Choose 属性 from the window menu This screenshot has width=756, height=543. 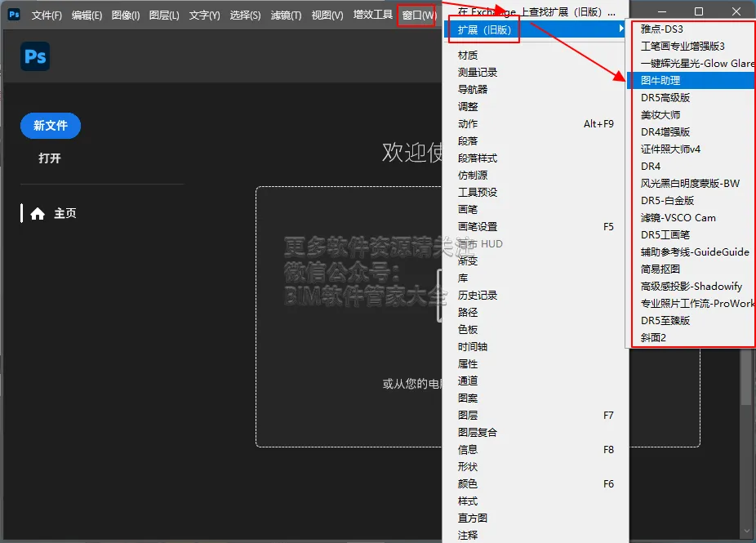coord(536,364)
